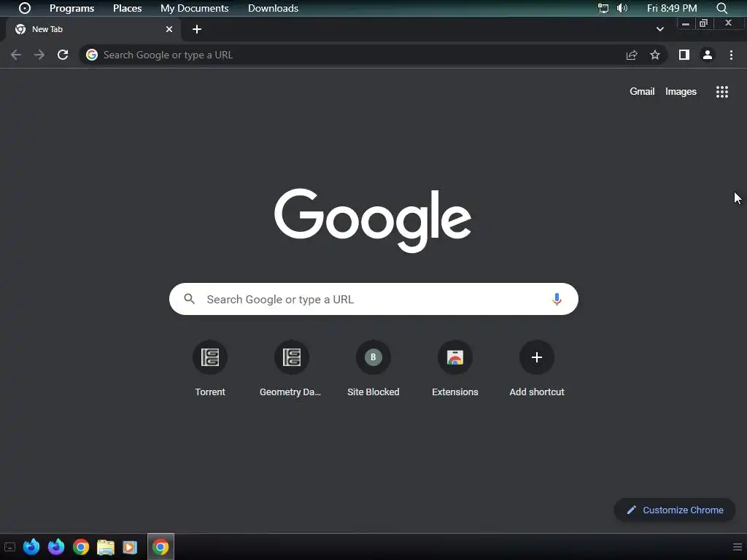Open the volume control in the system tray
The height and width of the screenshot is (560, 747).
[622, 8]
